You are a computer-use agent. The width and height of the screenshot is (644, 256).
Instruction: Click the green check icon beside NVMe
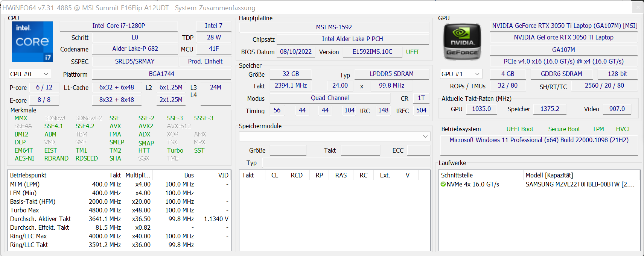[443, 184]
